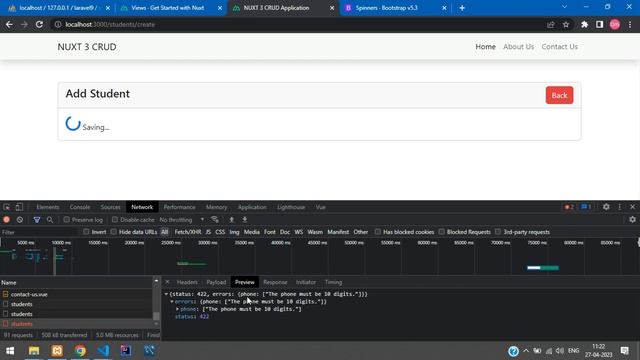Open a new browser tab

(462, 8)
